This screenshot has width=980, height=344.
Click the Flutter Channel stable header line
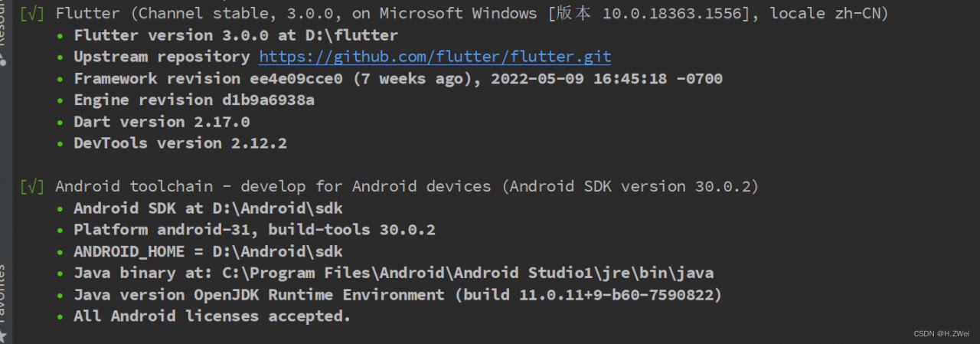click(x=472, y=14)
